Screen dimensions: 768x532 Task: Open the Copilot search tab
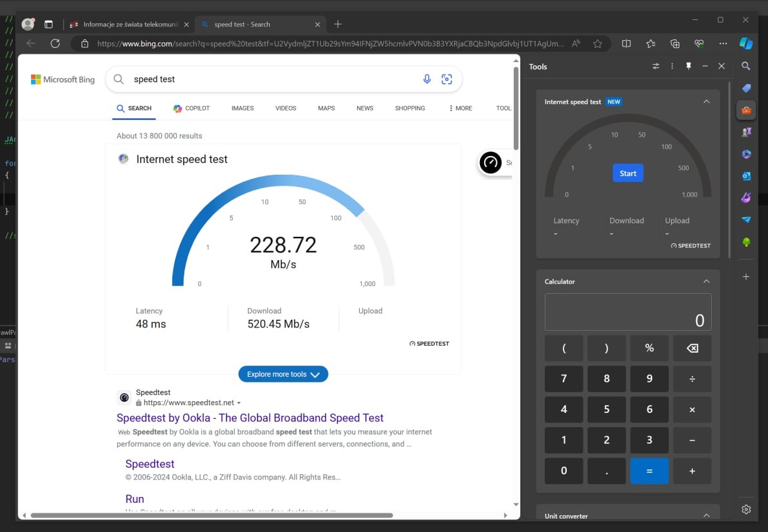192,108
